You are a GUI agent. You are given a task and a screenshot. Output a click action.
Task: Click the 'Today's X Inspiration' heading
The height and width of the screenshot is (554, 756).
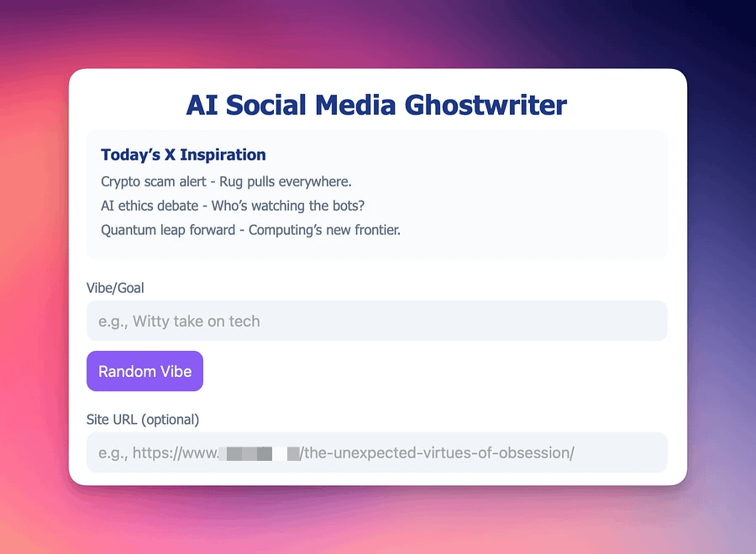coord(183,154)
